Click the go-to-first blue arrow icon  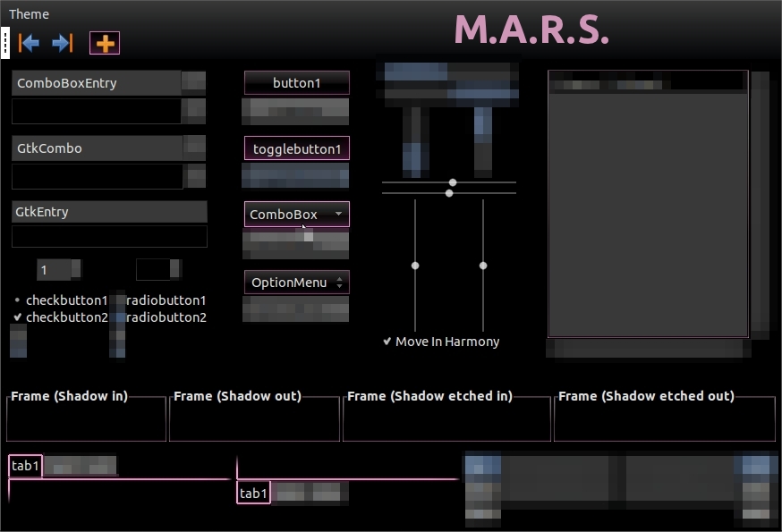pos(29,43)
